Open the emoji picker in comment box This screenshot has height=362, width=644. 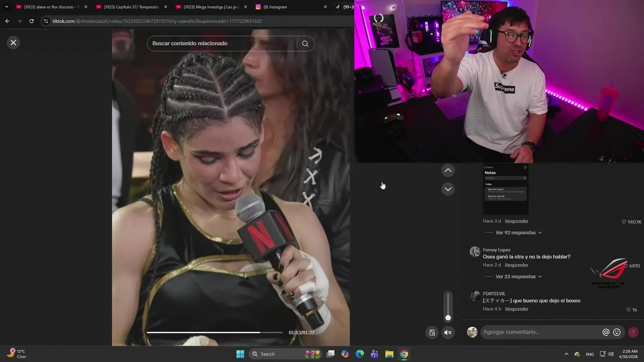(617, 332)
